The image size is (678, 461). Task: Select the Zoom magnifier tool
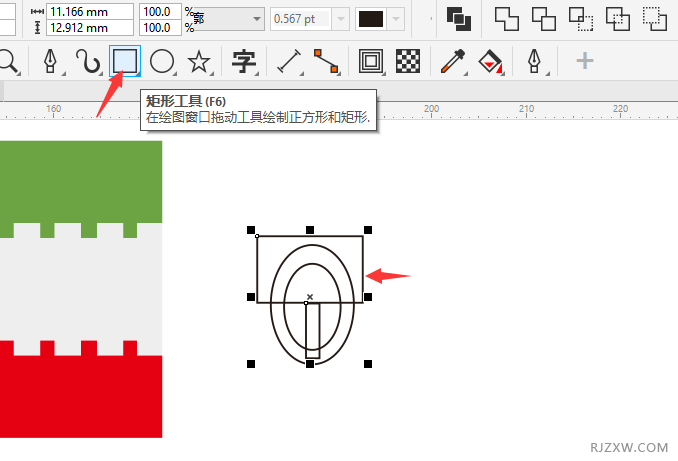8,61
